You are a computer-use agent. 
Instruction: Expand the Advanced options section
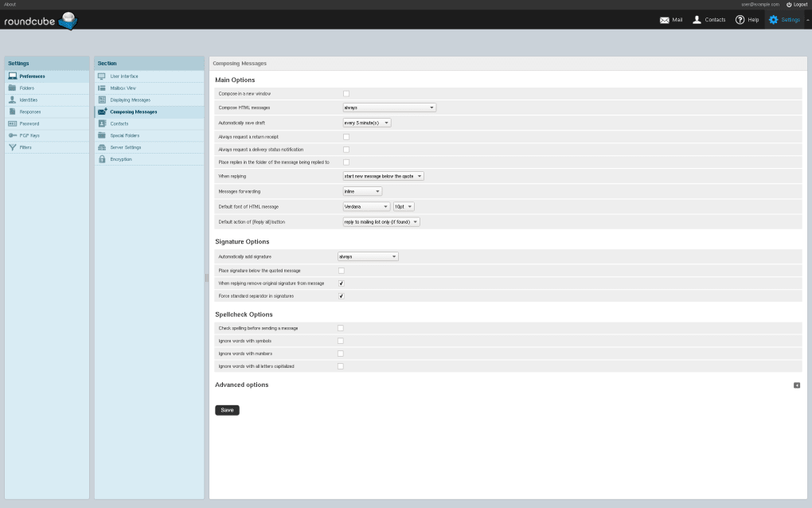tap(796, 385)
